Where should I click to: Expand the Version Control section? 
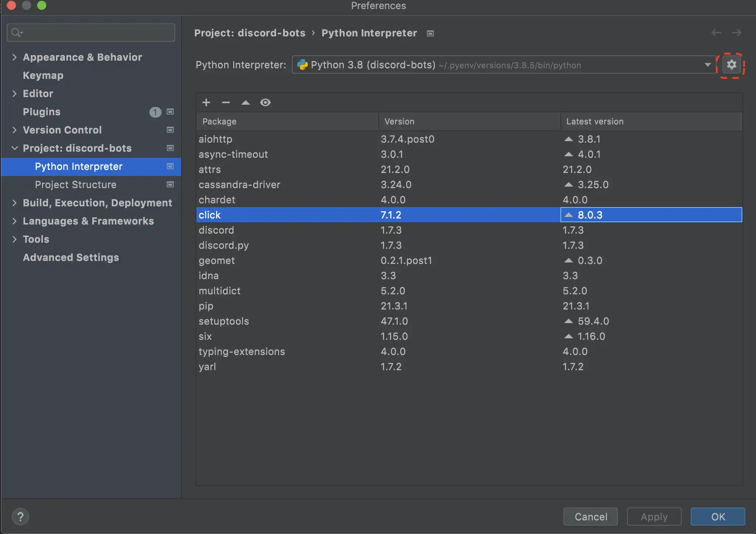14,130
